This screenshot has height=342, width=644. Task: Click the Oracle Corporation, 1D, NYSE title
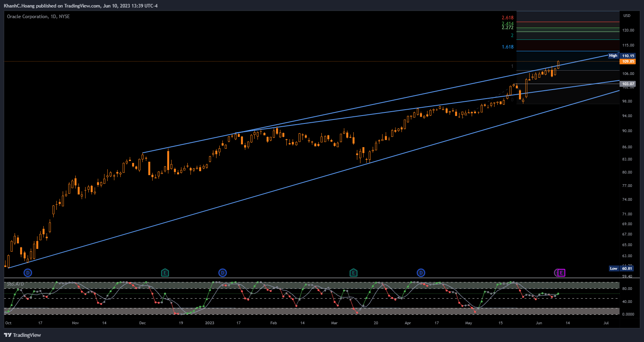(x=38, y=17)
